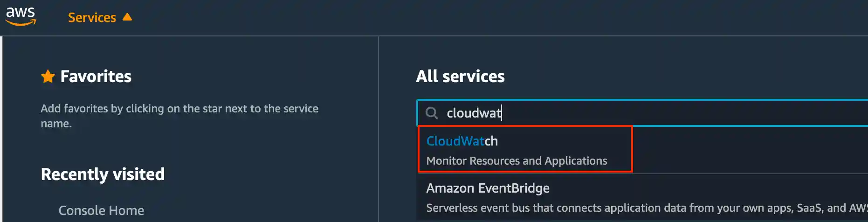Collapse Services using the orange caret arrow
868x222 pixels.
coord(127,17)
